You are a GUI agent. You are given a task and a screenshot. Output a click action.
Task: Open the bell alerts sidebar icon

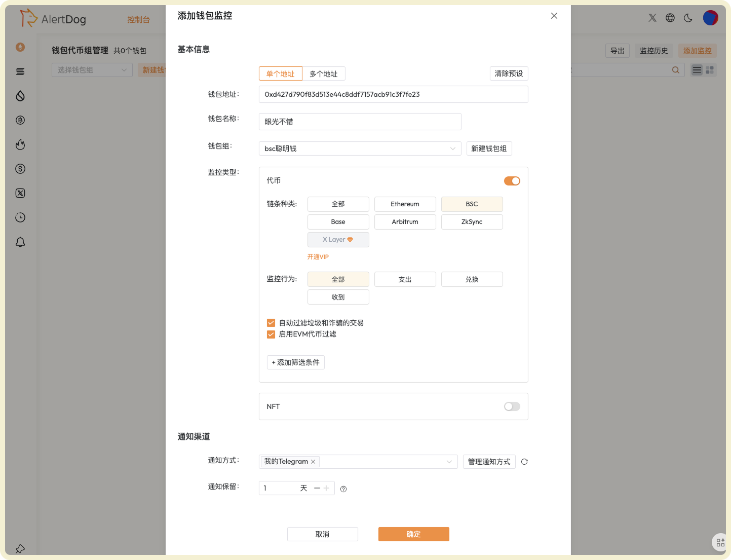20,242
